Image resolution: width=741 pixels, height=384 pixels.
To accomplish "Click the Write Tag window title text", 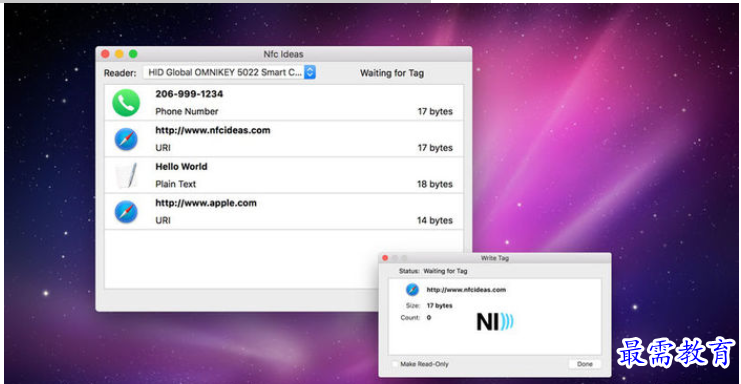I will click(x=495, y=258).
